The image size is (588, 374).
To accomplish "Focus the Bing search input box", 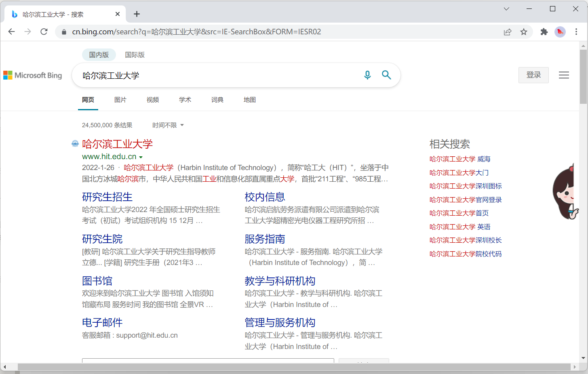I will [218, 76].
